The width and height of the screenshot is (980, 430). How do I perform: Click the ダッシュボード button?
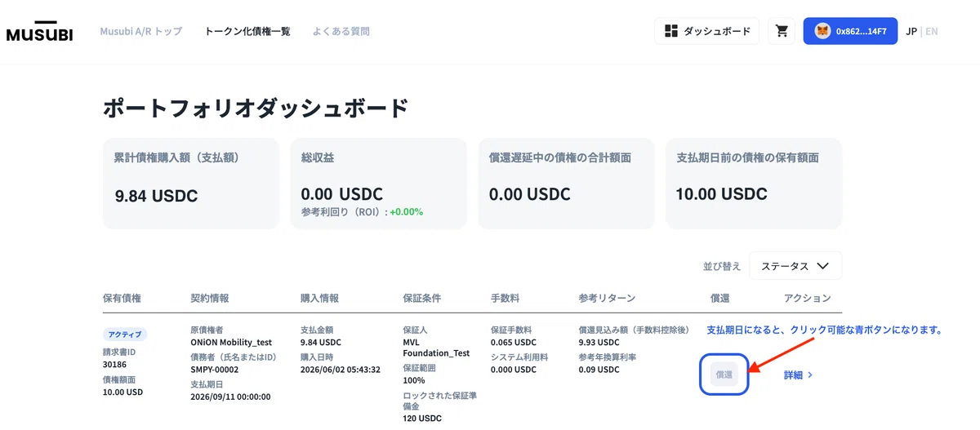(x=707, y=31)
